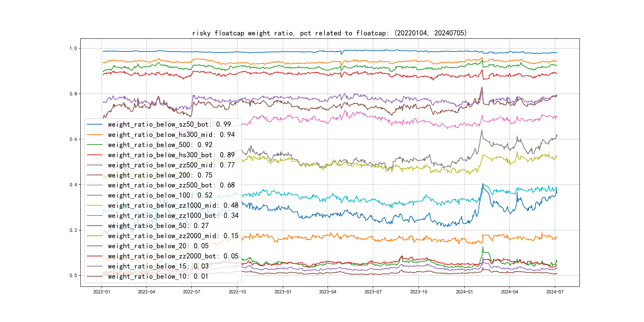
Task: Click the weight_ratio_below_sz50_bot legend label
Action: 169,124
